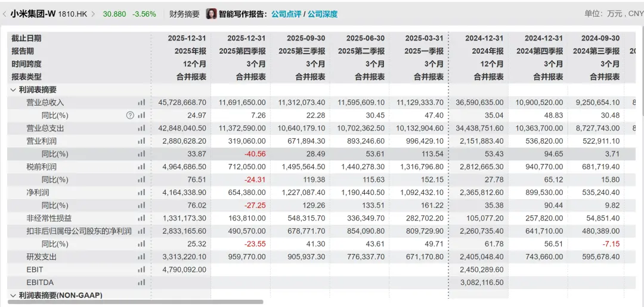The image size is (644, 307).
Task: Open the chart icon beside 营业总支出
Action: tap(141, 128)
